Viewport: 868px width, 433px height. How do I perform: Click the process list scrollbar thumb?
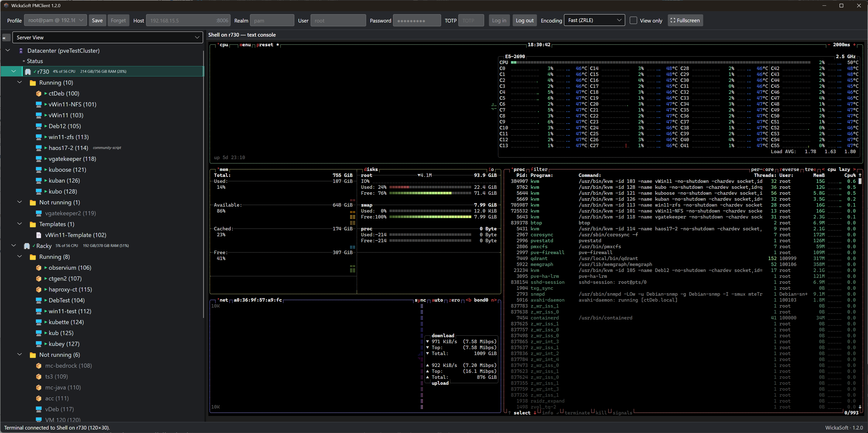(860, 181)
